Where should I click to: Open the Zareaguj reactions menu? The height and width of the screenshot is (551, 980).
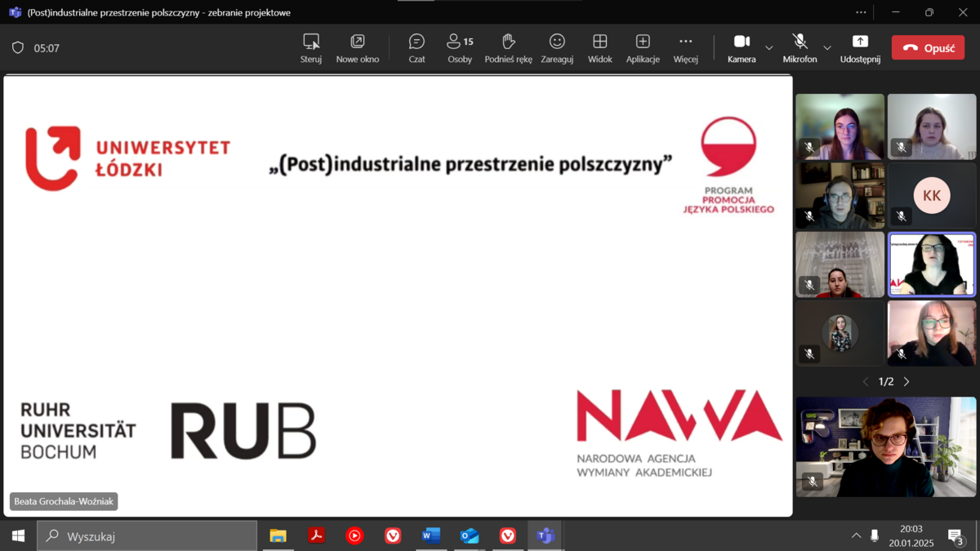557,48
